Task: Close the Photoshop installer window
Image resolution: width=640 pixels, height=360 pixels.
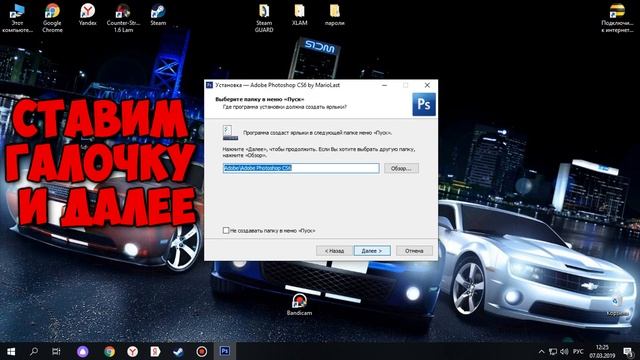Action: click(427, 85)
